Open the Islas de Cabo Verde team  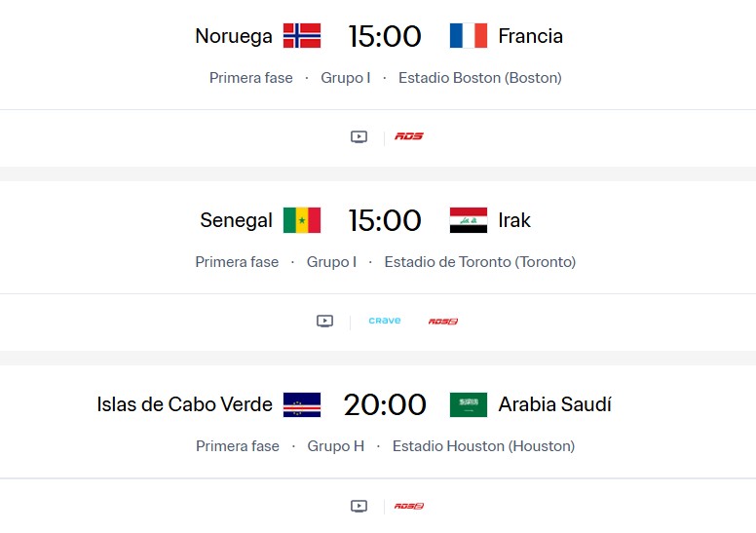[x=185, y=404]
